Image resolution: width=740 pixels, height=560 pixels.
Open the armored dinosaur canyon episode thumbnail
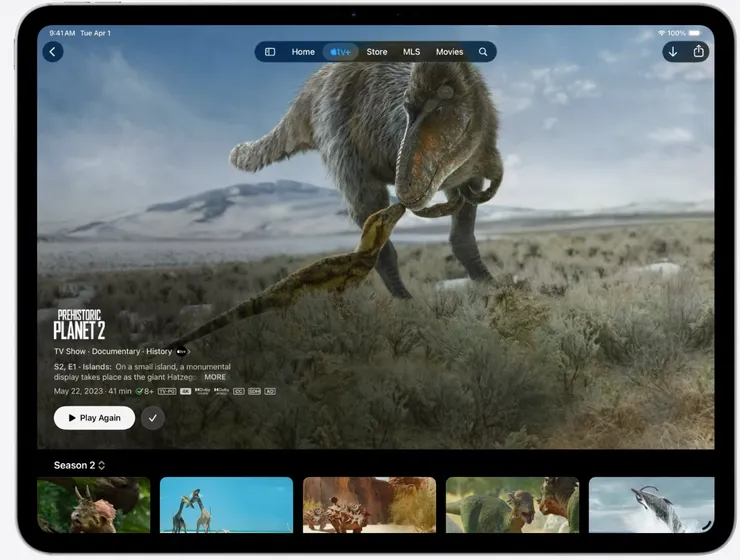[370, 505]
